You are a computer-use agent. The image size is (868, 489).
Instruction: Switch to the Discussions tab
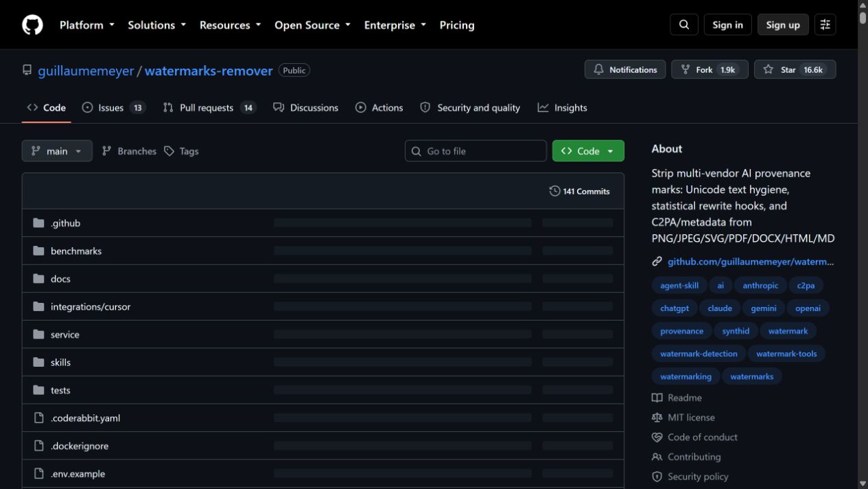click(x=305, y=108)
